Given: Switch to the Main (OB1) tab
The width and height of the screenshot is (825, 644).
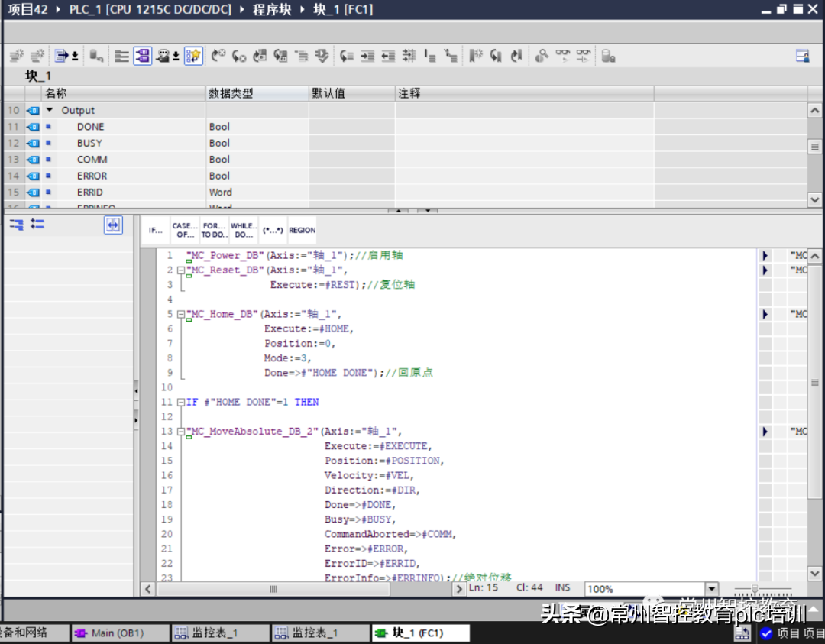Looking at the screenshot, I should (118, 633).
